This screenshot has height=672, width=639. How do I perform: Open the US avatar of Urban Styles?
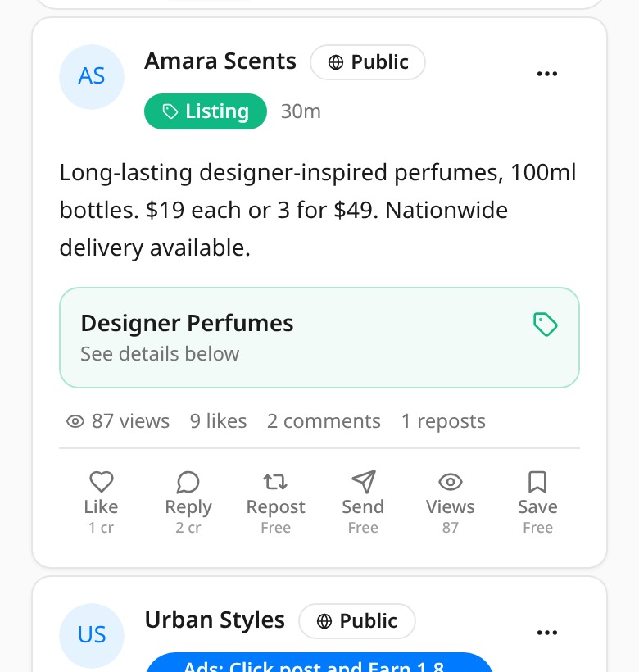(92, 636)
